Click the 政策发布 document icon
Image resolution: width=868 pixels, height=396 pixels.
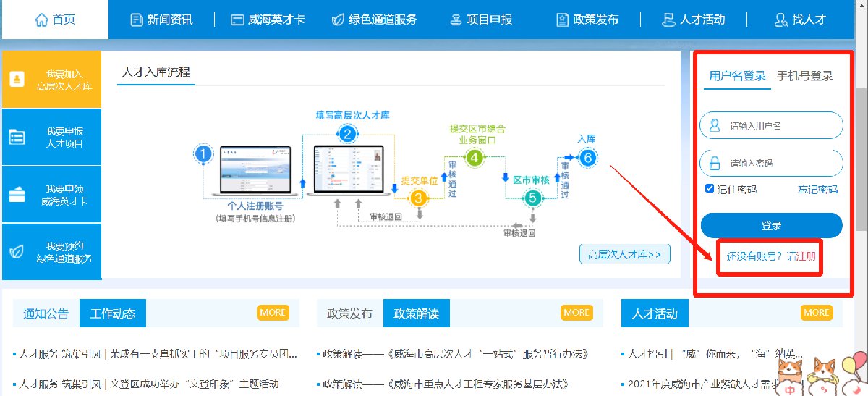click(x=563, y=20)
